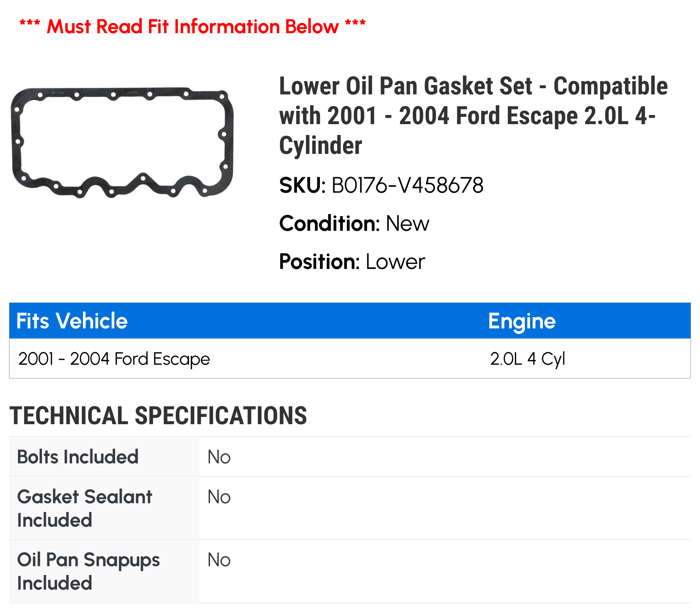Click the No value for Gasket Sealant Included
The image size is (700, 612).
coord(219,497)
